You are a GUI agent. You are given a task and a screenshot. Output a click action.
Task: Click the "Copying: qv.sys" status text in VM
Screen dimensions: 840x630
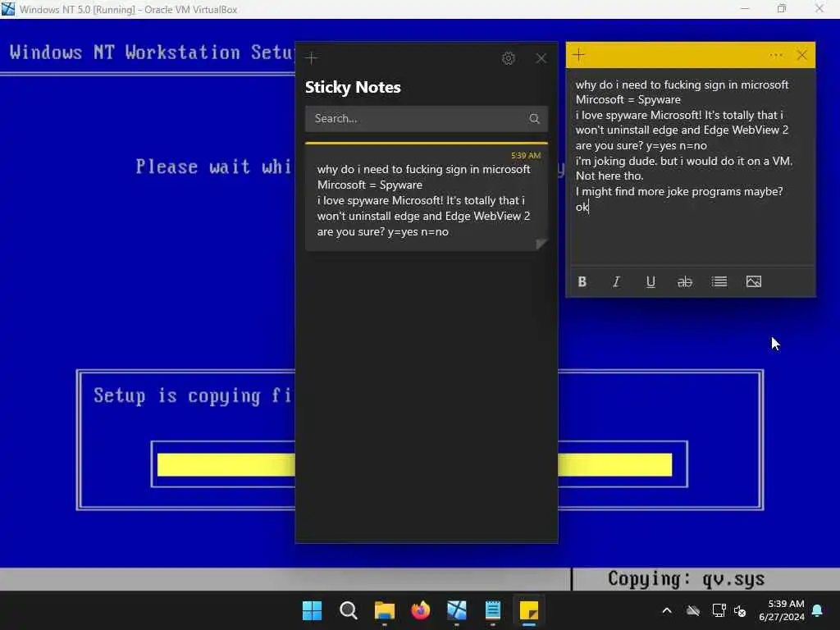tap(687, 578)
